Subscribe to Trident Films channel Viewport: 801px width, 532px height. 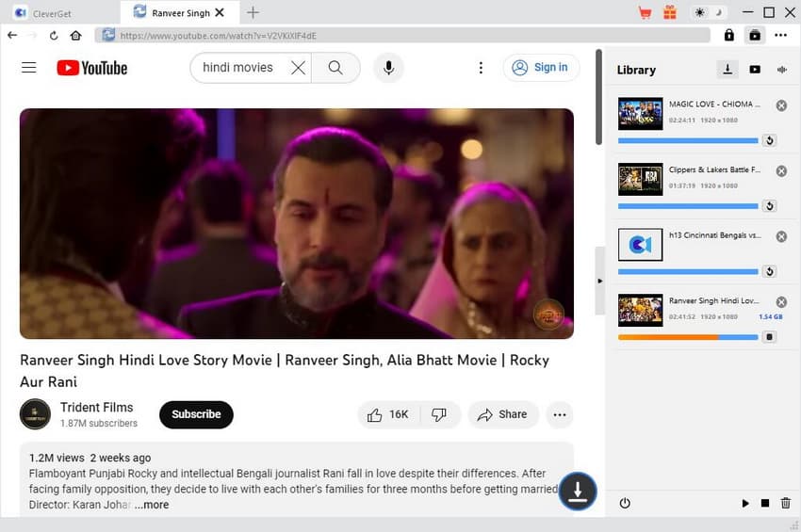pos(196,414)
